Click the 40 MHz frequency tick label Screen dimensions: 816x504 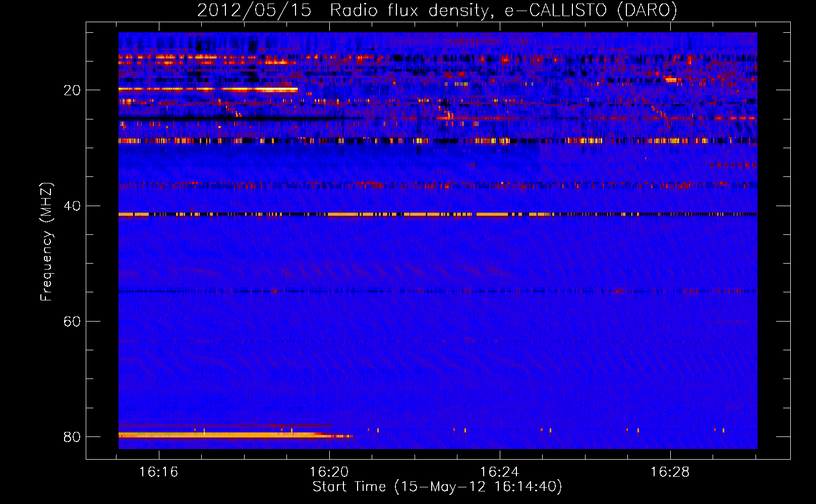point(72,206)
